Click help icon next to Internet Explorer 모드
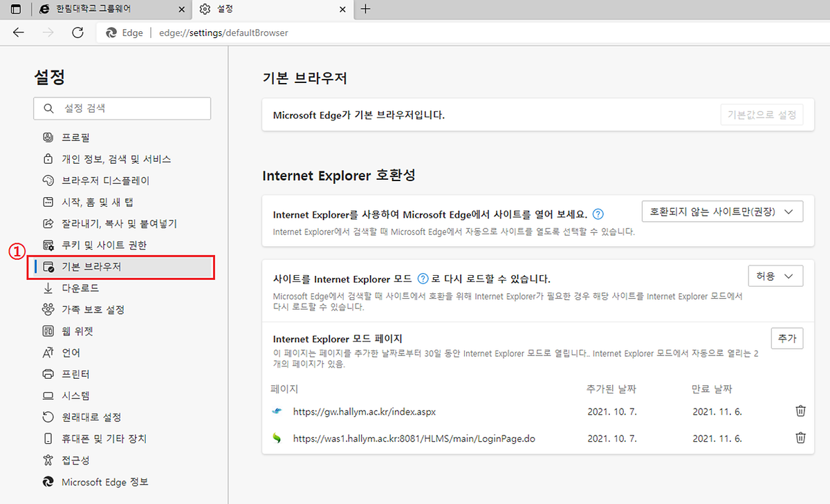830x504 pixels. (x=423, y=279)
